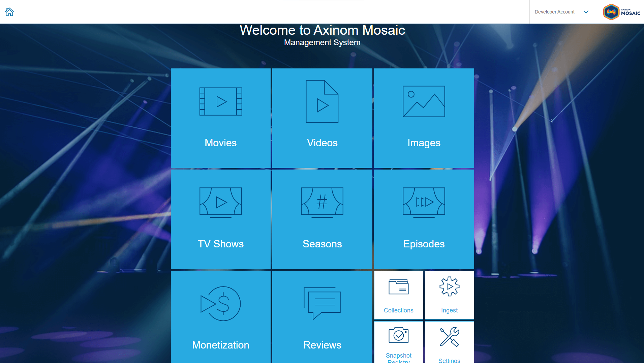Click the Ingest gear play icon

[x=449, y=286]
